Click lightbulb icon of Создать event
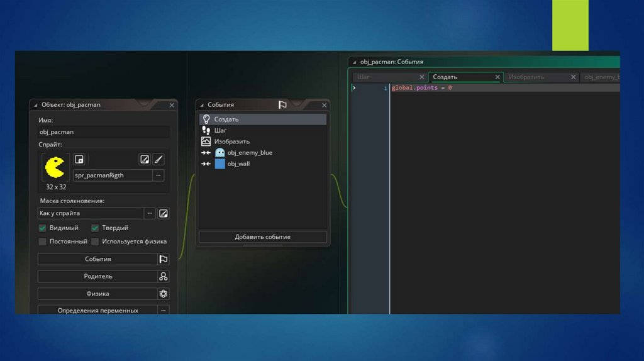This screenshot has height=361, width=644. [206, 119]
